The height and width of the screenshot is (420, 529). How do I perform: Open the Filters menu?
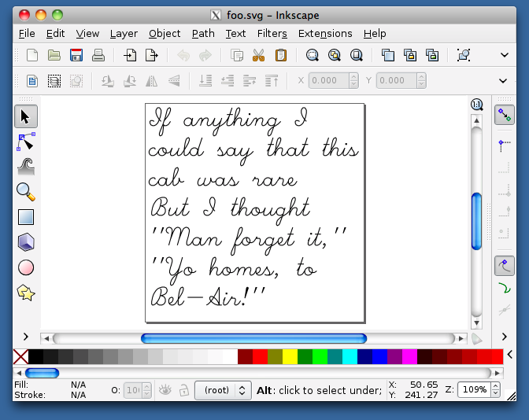click(x=272, y=33)
